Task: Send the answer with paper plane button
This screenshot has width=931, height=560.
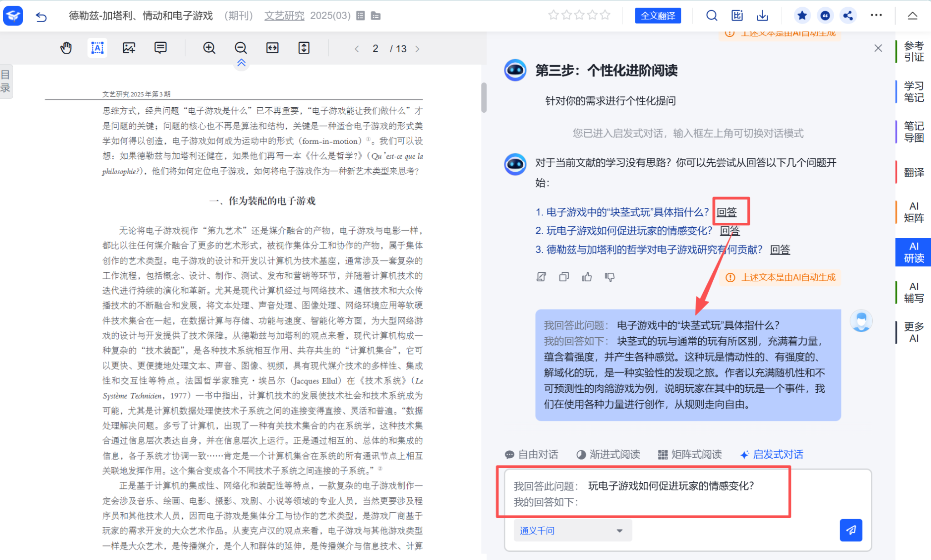Action: [851, 530]
